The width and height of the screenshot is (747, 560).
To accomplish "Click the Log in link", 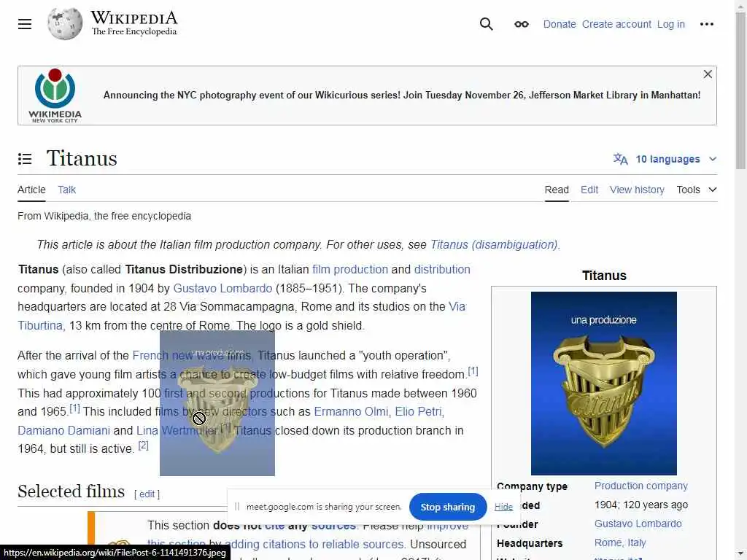I will pyautogui.click(x=671, y=24).
